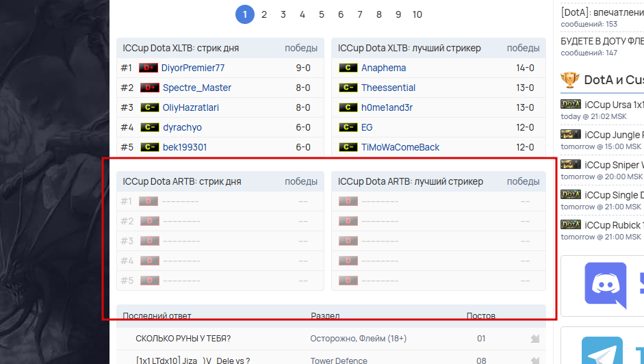Click the DotA logo beside iCCup Rubick

pyautogui.click(x=571, y=224)
